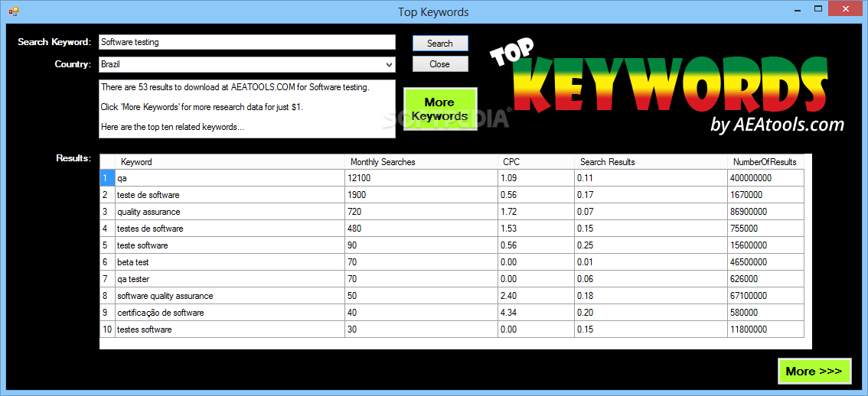Click search results value 0.01
The image size is (868, 396).
(651, 262)
